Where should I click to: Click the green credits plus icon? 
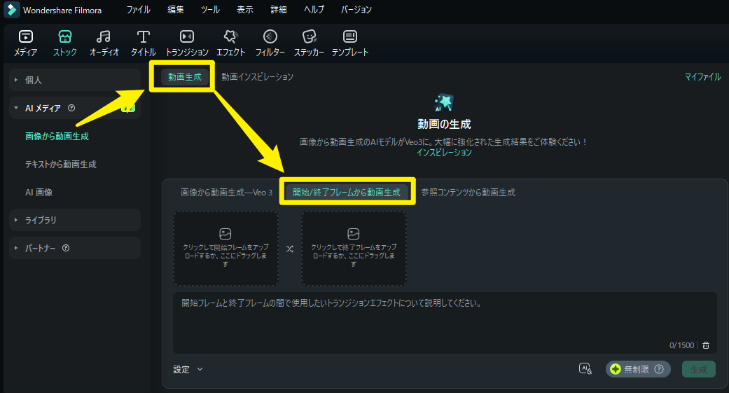click(x=616, y=369)
